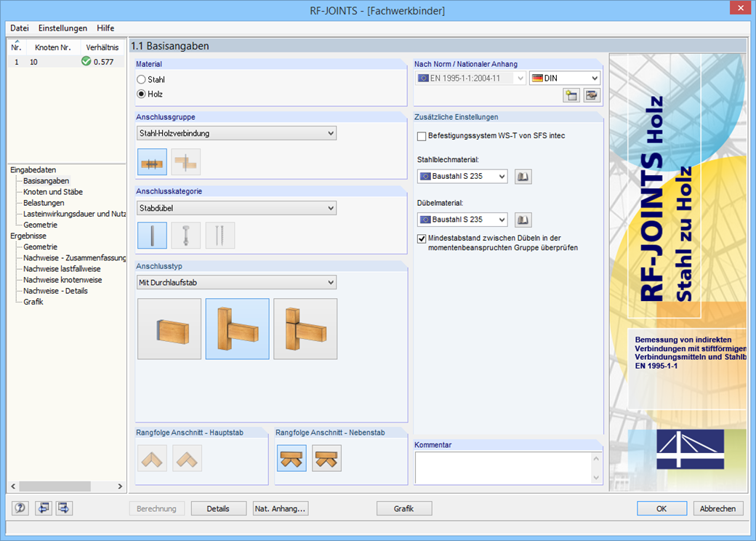
Task: Click Kommentar field scroll down arrow
Action: 596,478
